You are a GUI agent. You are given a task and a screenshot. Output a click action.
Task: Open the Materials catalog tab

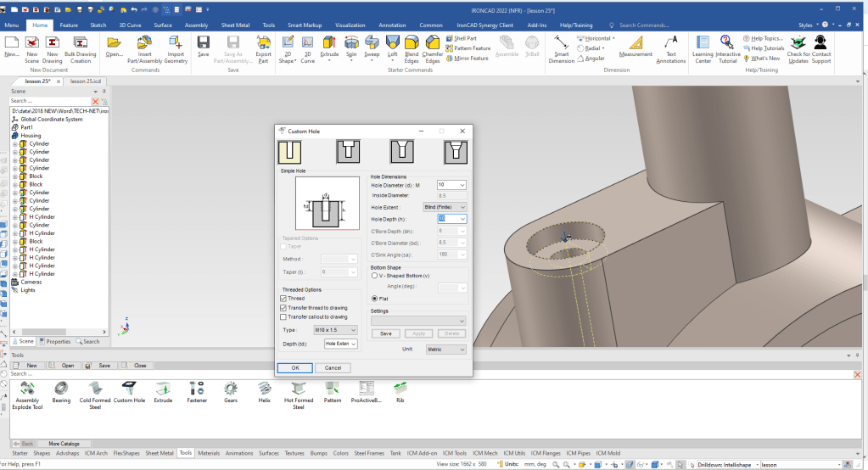[209, 453]
